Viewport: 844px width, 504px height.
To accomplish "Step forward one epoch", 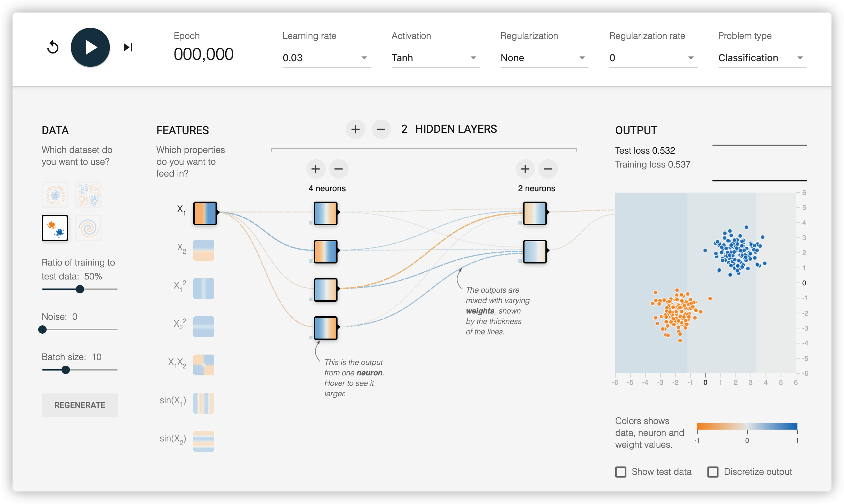I will click(x=128, y=47).
